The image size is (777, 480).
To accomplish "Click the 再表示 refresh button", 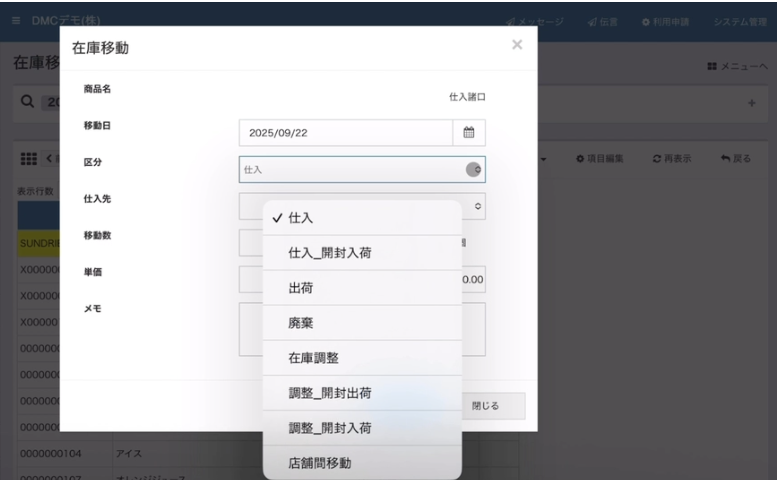I will point(671,159).
